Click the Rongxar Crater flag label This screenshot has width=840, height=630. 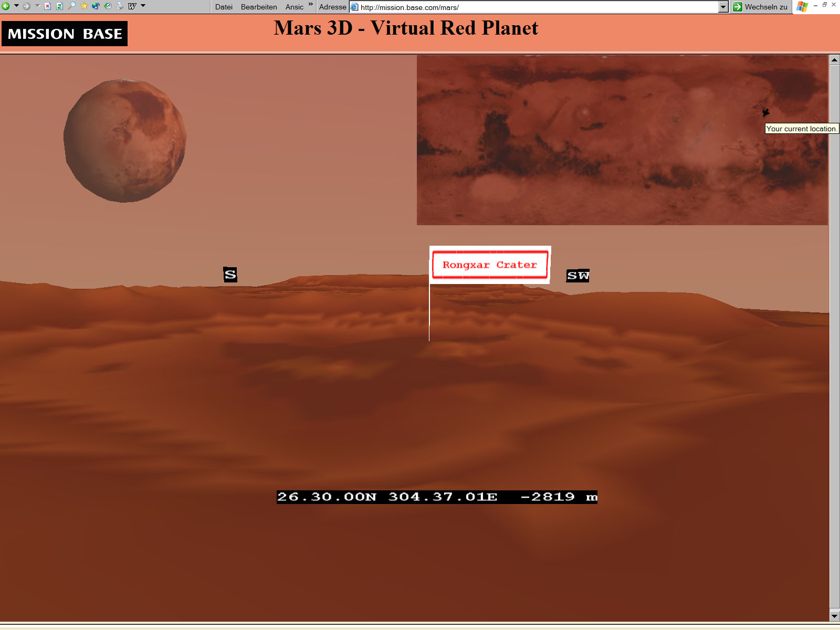pos(490,265)
